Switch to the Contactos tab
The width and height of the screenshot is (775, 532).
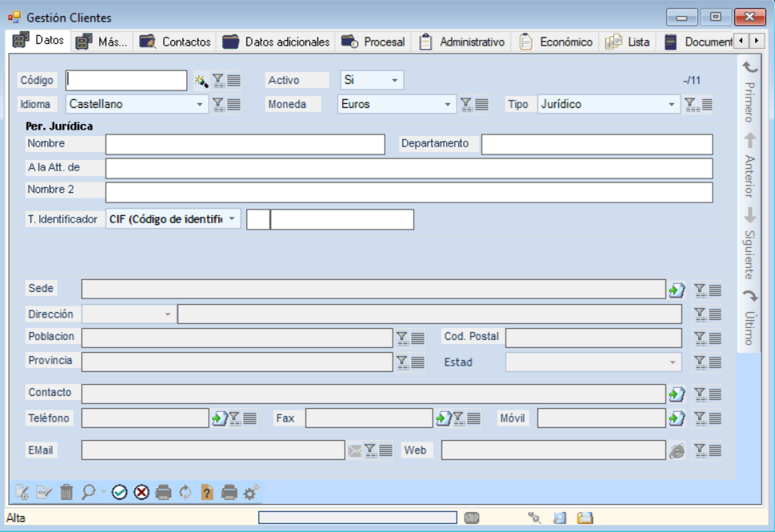(x=176, y=42)
